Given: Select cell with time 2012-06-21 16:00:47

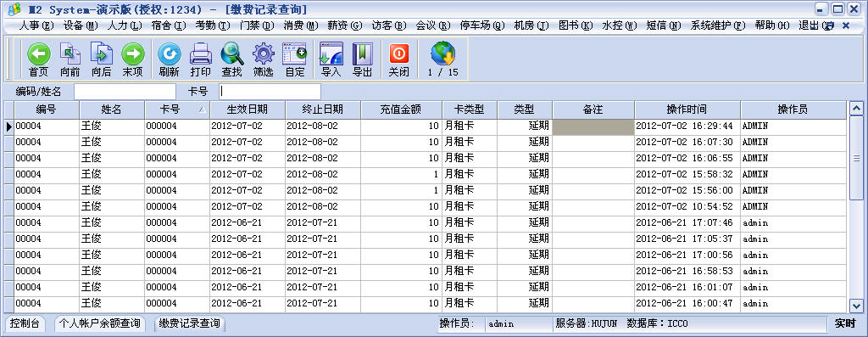Looking at the screenshot, I should [687, 304].
